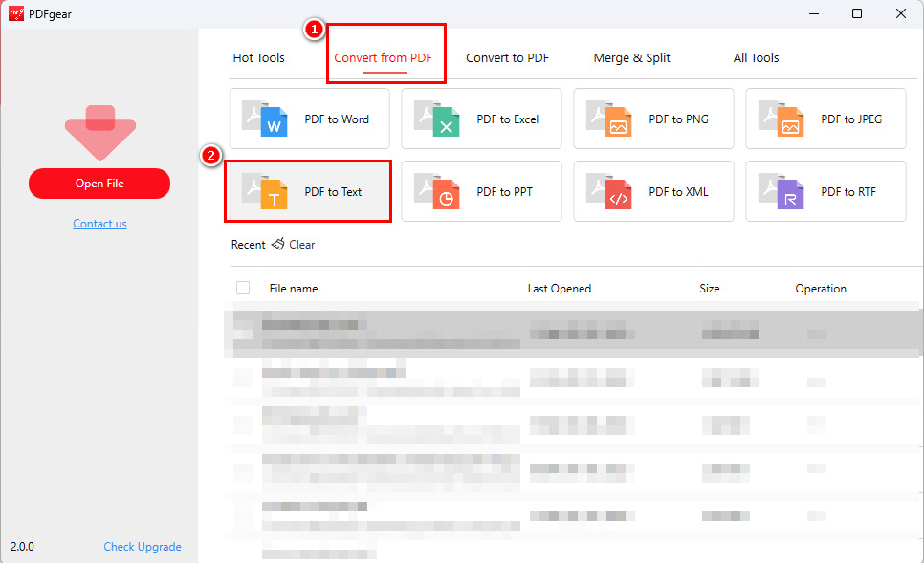Screen dimensions: 924x563
Task: Minimize the PDFgear window
Action: 814,13
